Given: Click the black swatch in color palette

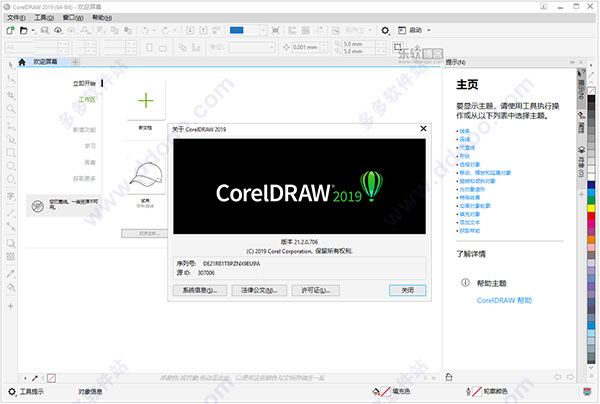Looking at the screenshot, I should tap(591, 99).
